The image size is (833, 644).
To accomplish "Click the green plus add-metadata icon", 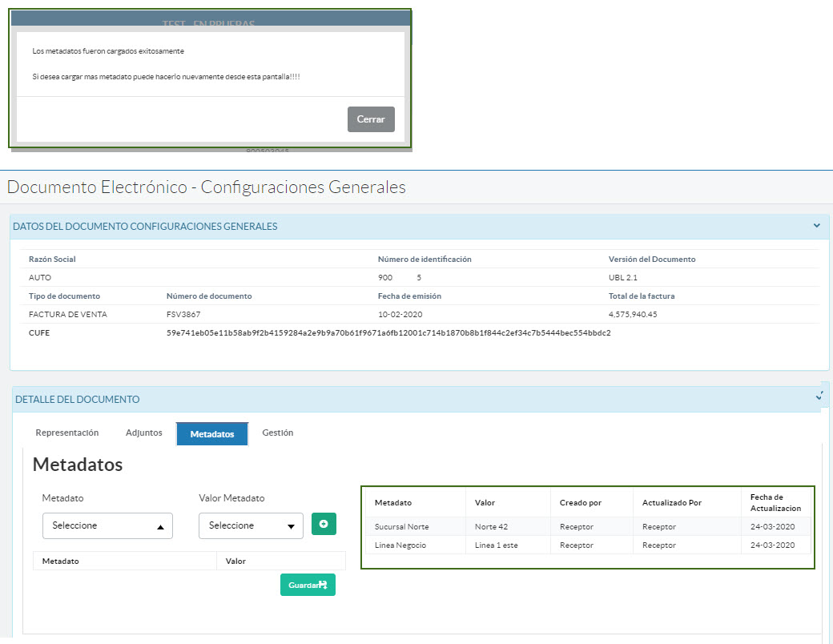I will [x=324, y=525].
